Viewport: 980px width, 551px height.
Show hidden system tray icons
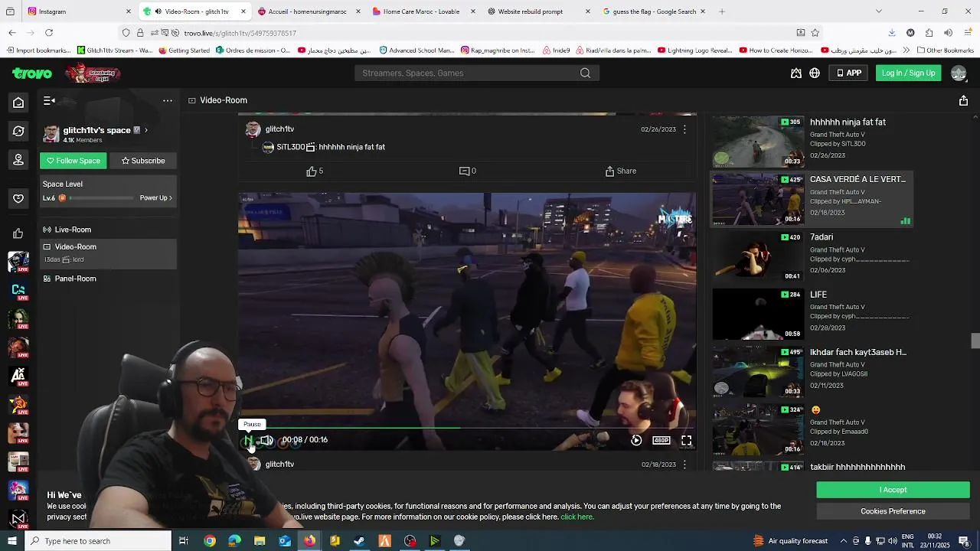844,541
